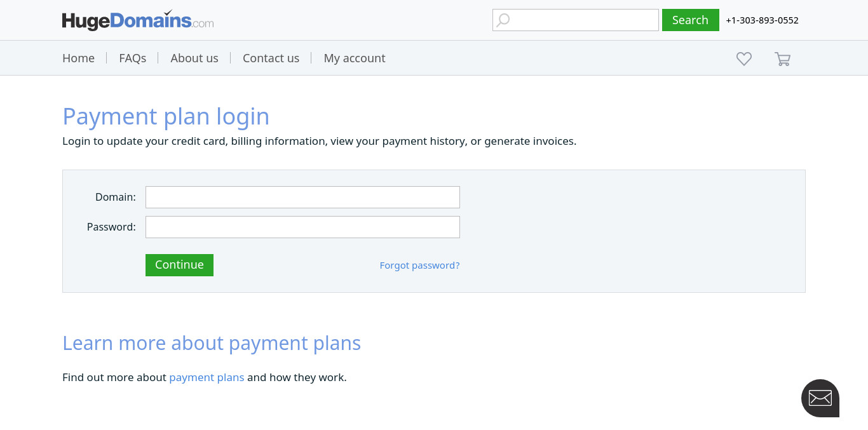
Task: Open My account menu item
Action: pos(355,58)
